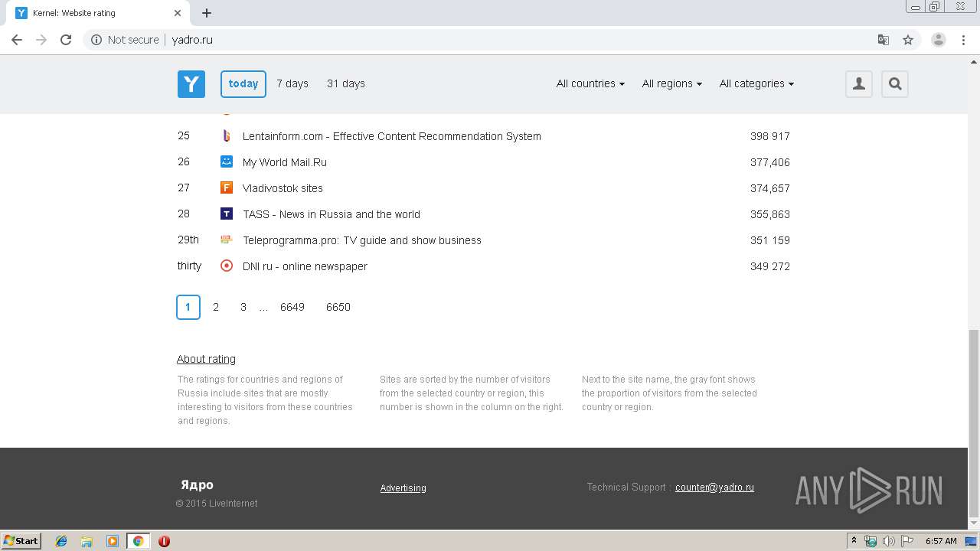Close the Kernel: Website rating tab

(178, 13)
